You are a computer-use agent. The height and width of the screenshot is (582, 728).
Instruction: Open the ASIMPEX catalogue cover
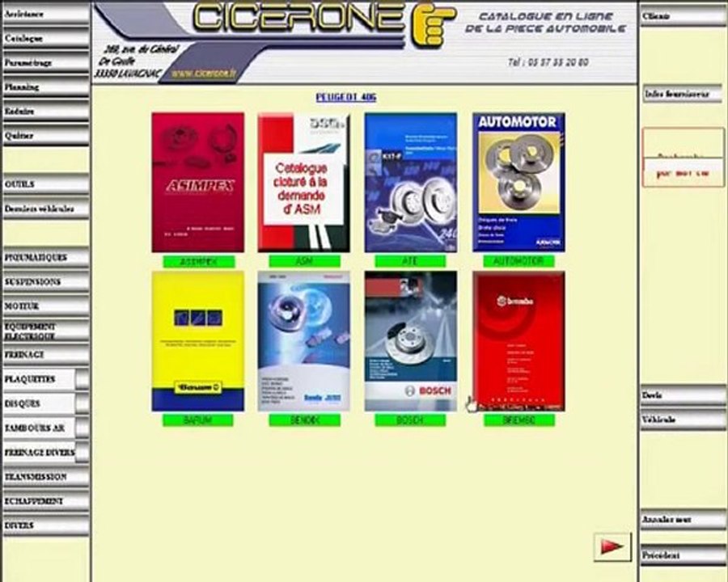tap(198, 183)
